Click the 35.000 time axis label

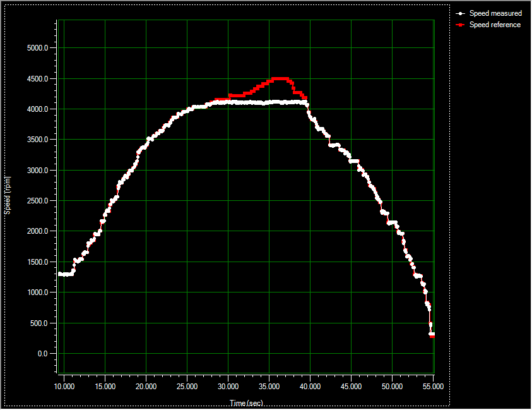[x=269, y=387]
